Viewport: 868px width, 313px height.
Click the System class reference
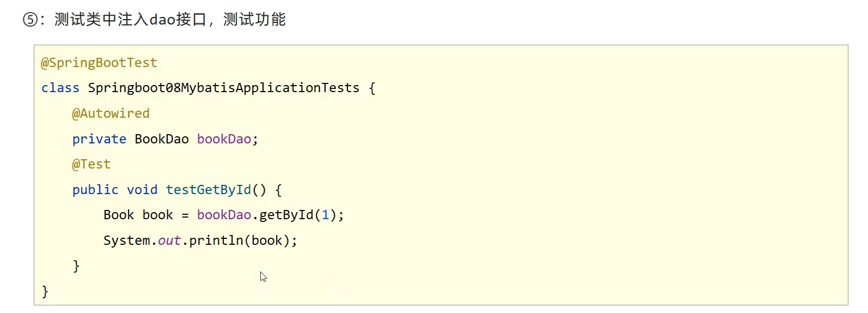click(126, 240)
